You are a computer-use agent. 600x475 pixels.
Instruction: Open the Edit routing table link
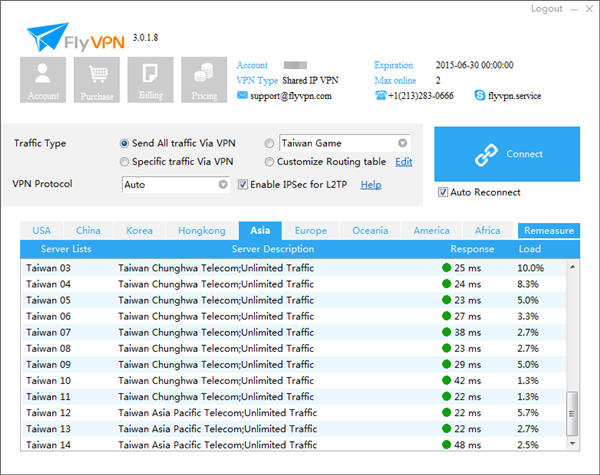coord(404,162)
